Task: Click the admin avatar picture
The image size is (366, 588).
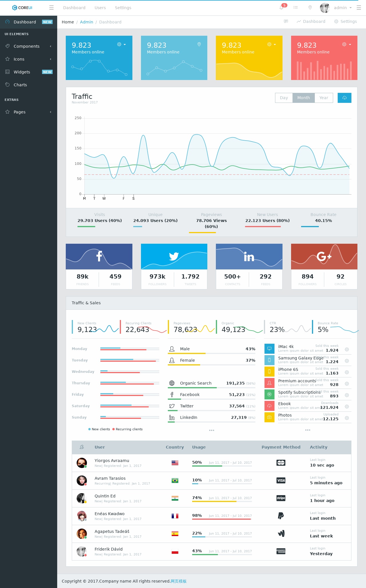Action: coord(325,8)
